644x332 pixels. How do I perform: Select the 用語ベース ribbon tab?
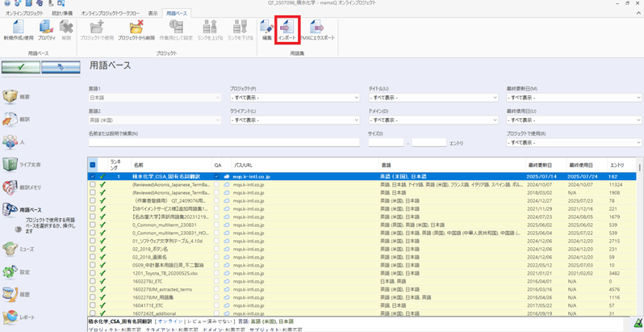point(176,13)
